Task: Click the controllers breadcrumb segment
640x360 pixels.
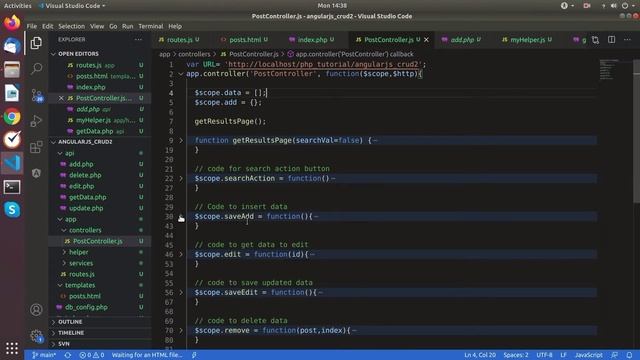Action: [194, 54]
